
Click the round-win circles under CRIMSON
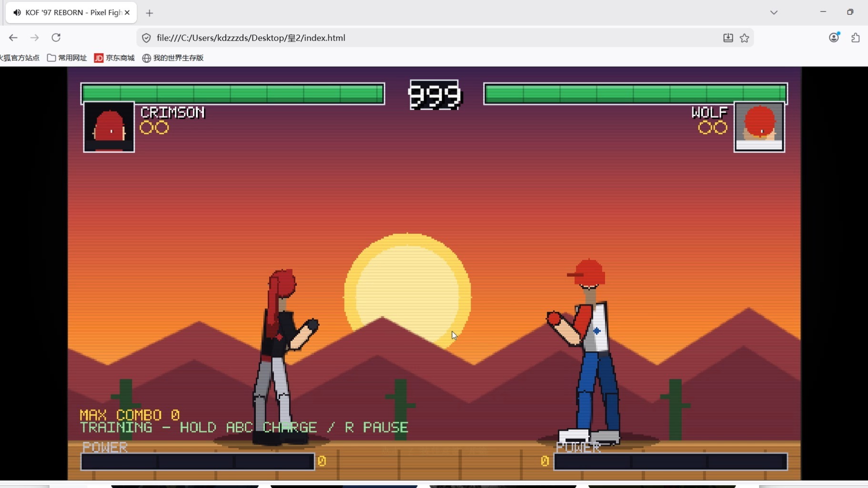[154, 128]
